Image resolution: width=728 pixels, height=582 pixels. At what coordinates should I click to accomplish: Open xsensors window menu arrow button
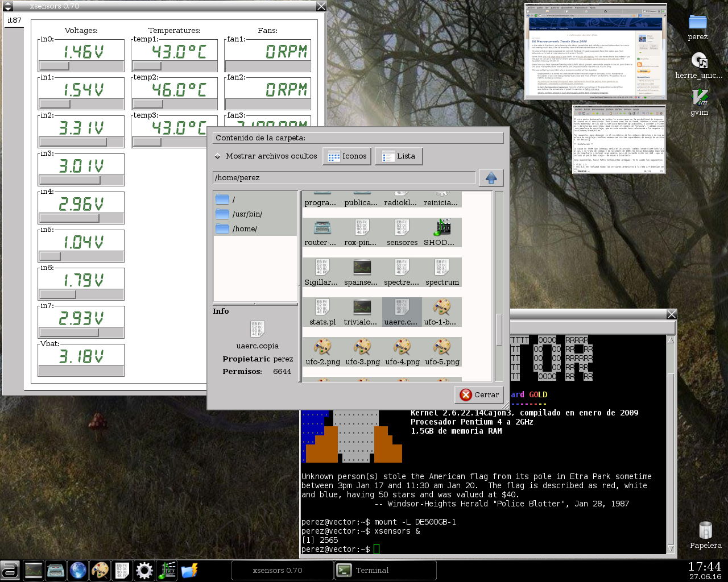point(8,6)
